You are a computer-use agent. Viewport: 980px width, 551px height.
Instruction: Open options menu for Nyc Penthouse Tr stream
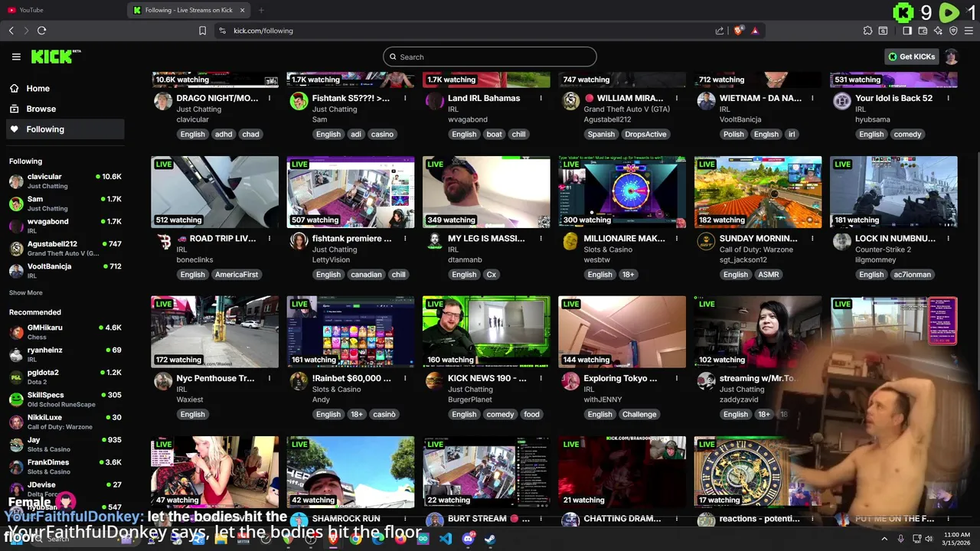(269, 378)
